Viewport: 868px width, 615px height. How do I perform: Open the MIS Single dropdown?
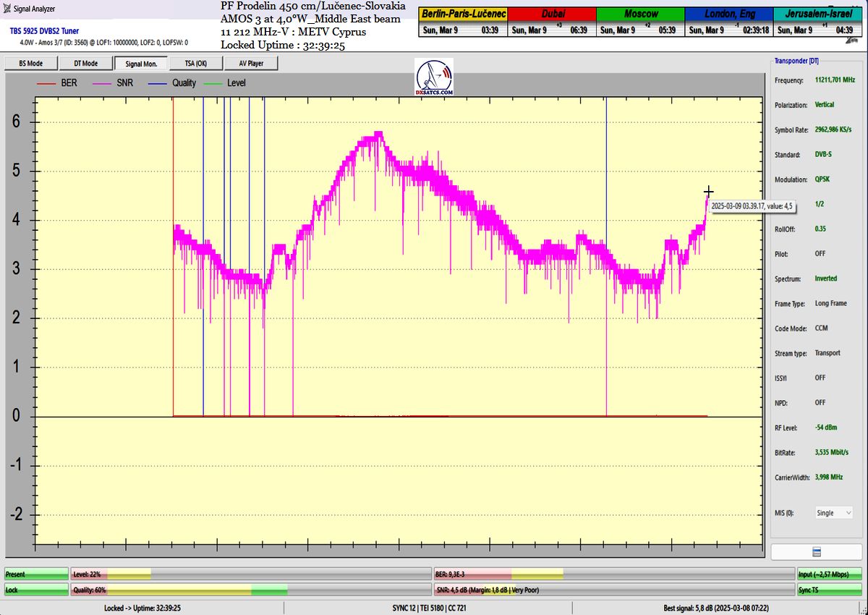pyautogui.click(x=834, y=513)
